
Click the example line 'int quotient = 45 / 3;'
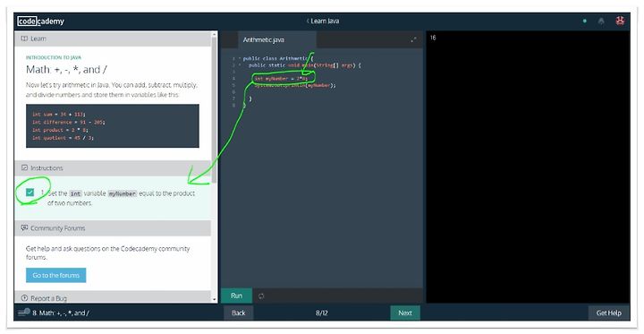(x=63, y=138)
